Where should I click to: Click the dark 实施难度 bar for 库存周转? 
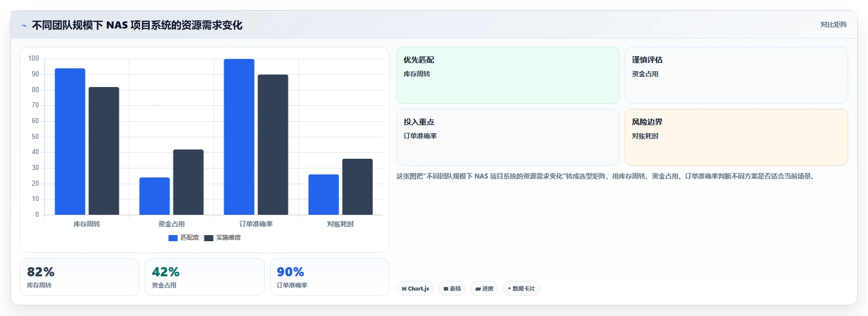click(104, 151)
